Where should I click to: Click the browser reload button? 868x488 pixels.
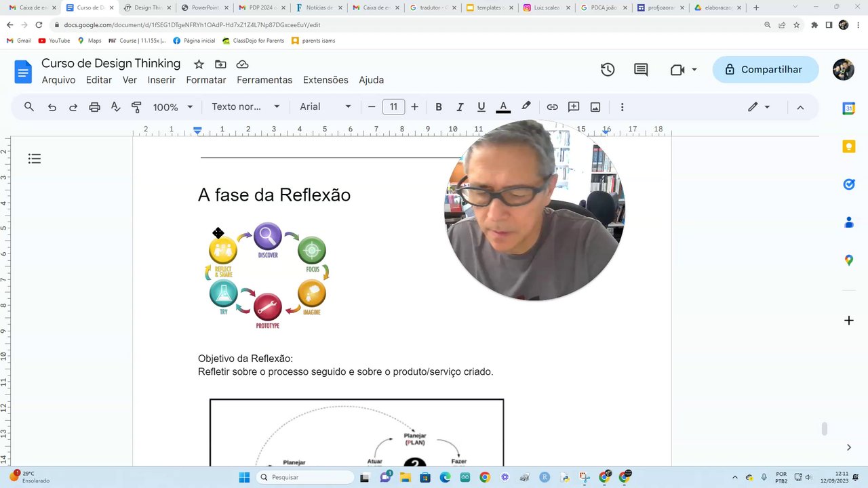tap(39, 24)
